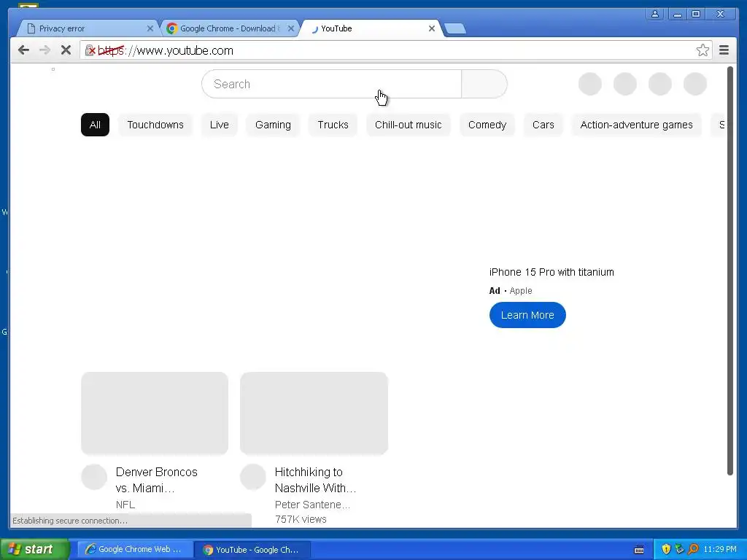Select YouTube - Google Chrome taskbar item
The image size is (747, 560).
[253, 549]
